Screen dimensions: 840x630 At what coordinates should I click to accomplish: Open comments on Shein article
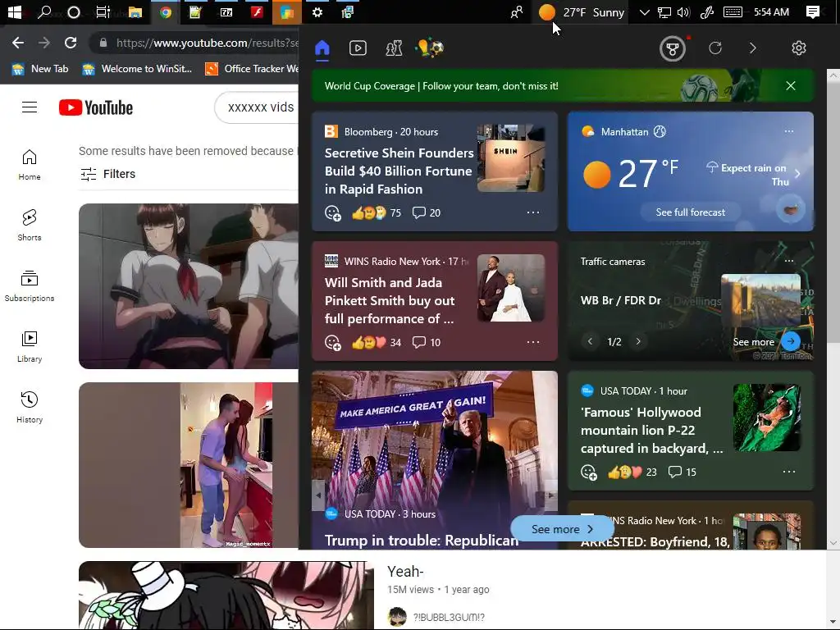point(427,212)
